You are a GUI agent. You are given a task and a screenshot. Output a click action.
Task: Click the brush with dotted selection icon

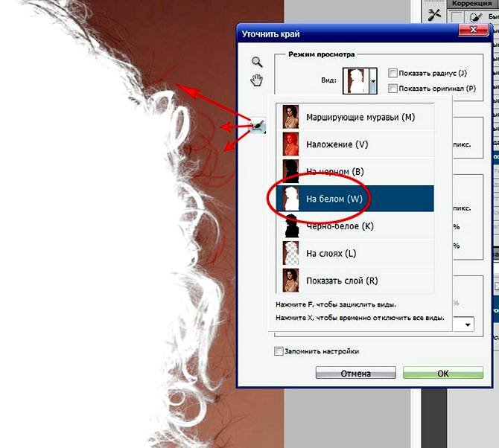(477, 16)
